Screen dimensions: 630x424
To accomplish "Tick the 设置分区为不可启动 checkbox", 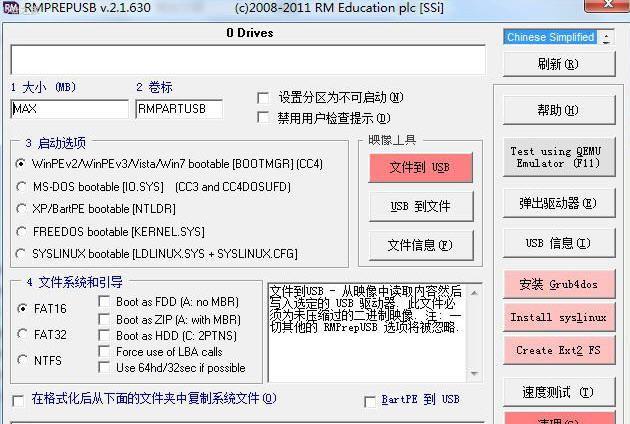I will tap(263, 98).
